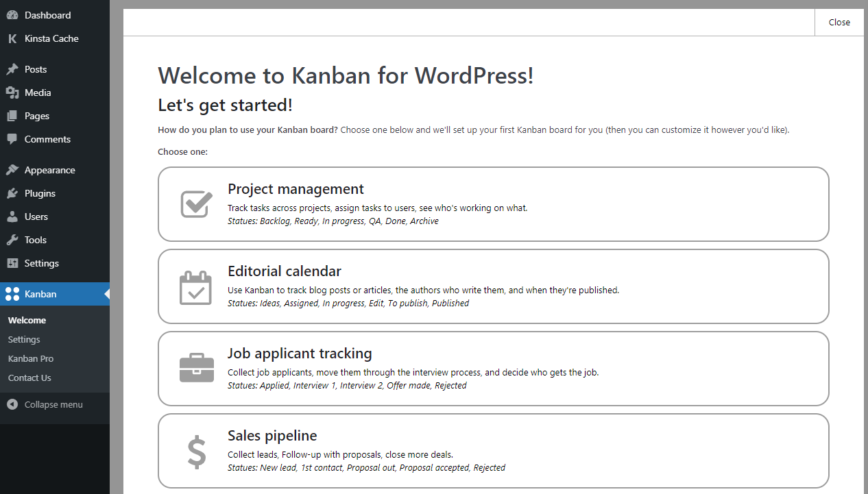Choose the Sales pipeline board title
Screen dimensions: 868x494
click(x=272, y=436)
